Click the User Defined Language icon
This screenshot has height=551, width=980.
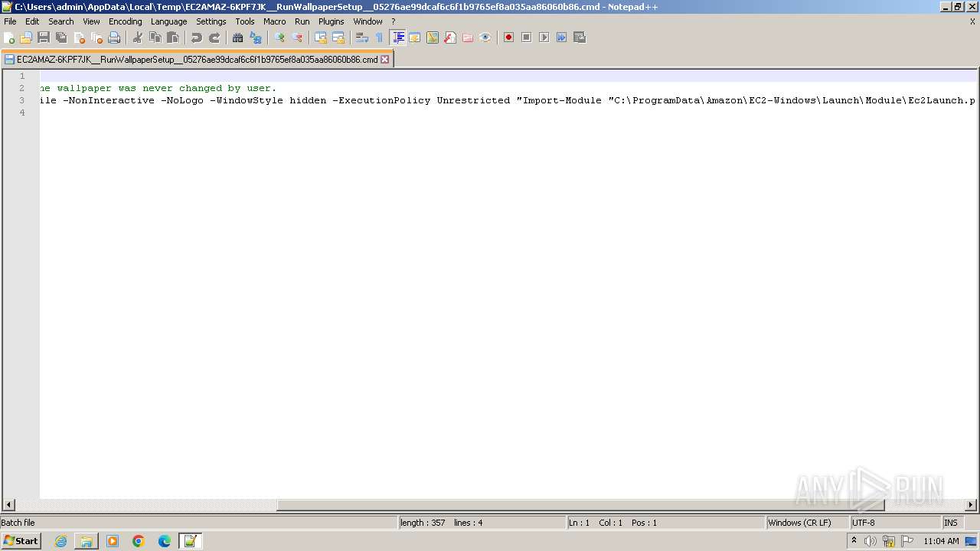415,37
